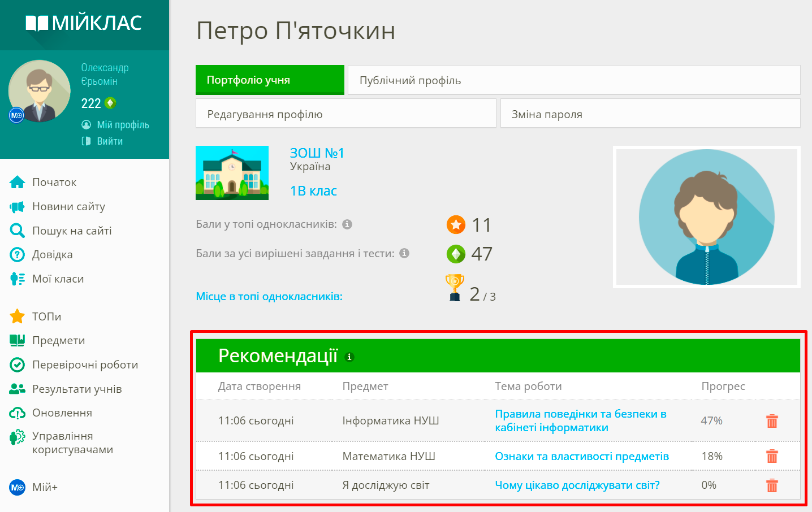Image resolution: width=812 pixels, height=512 pixels.
Task: Click info icon next to Бали у топі однокласників
Action: tap(347, 224)
